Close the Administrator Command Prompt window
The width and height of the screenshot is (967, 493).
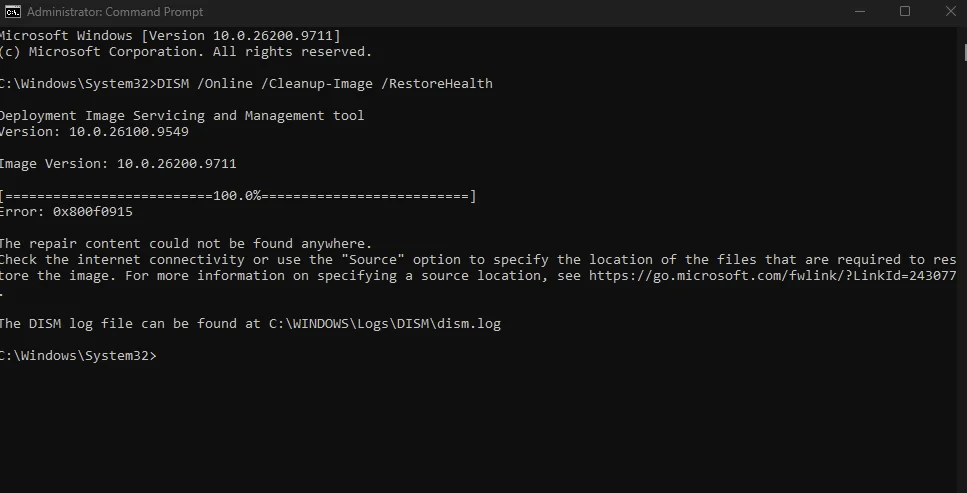(x=950, y=11)
